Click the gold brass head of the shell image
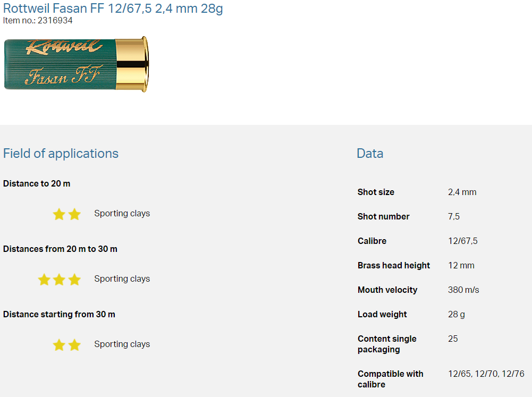This screenshot has width=532, height=397. (132, 64)
